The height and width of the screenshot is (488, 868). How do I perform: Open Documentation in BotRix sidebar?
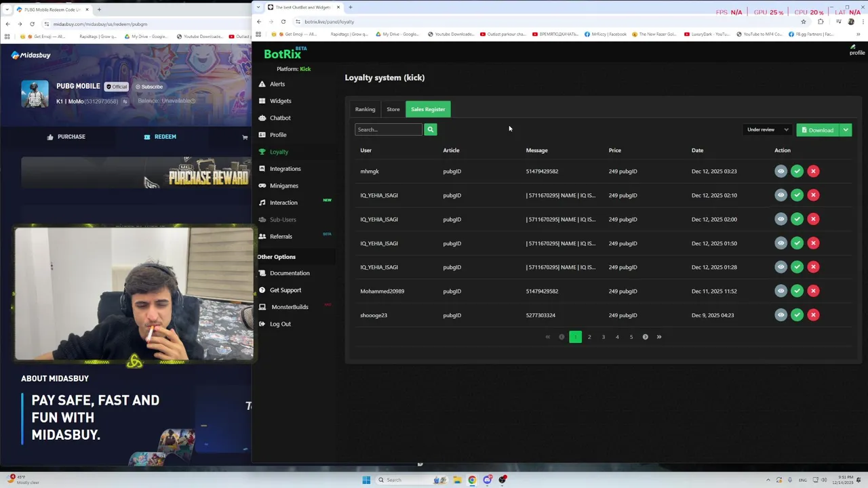pyautogui.click(x=290, y=273)
